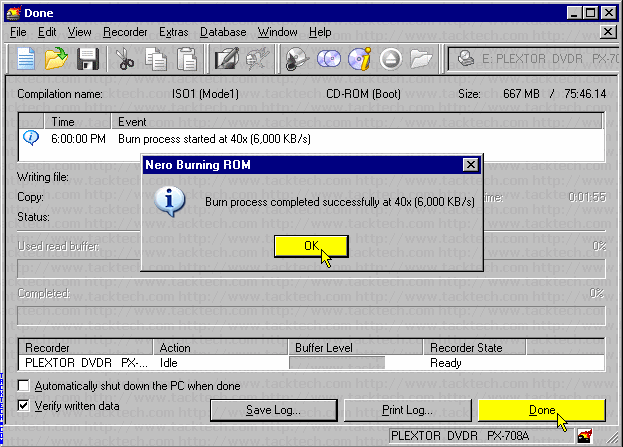Click the Buffer Level indicator bar
This screenshot has height=447, width=623.
pos(337,363)
